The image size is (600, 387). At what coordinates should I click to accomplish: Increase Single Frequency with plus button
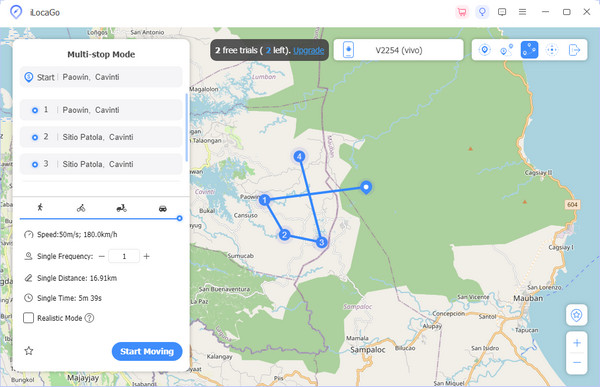coord(147,256)
